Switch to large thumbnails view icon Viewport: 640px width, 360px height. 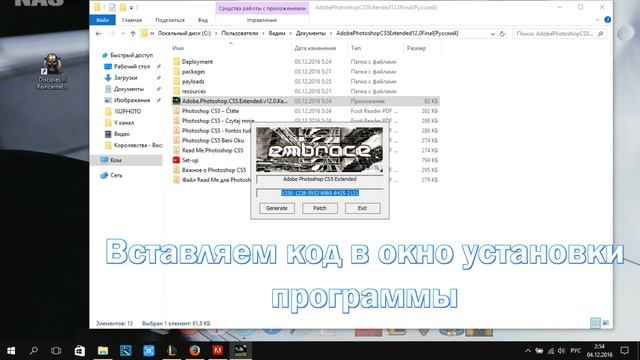tap(606, 323)
